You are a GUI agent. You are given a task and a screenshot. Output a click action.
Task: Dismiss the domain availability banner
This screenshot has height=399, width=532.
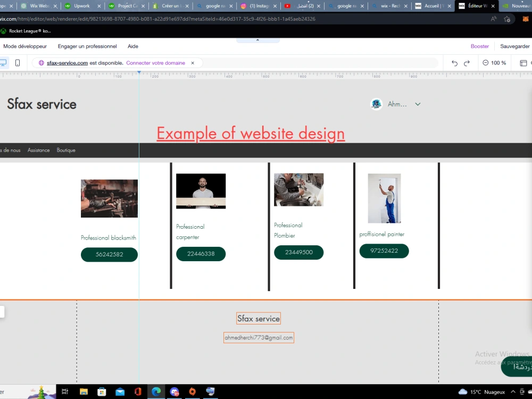point(193,63)
